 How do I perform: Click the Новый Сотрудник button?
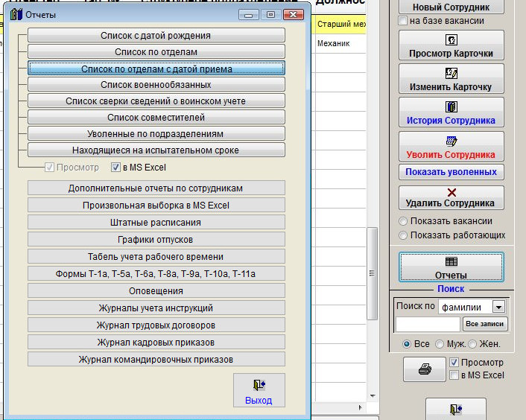tap(451, 7)
